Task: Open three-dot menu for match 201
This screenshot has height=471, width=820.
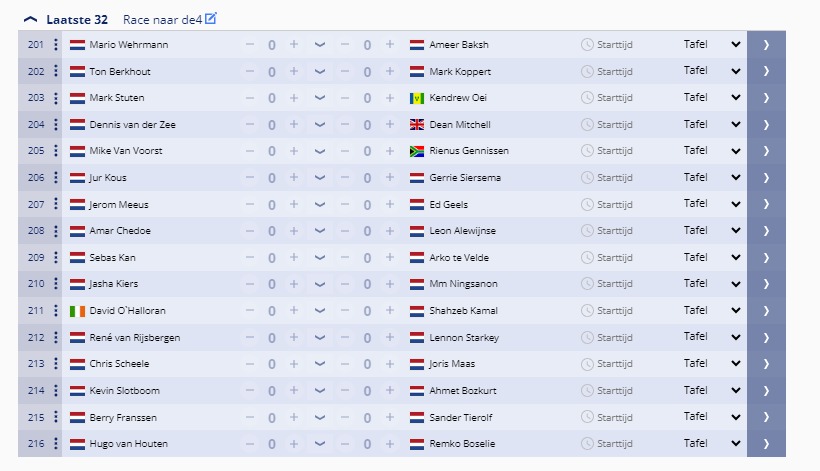Action: pyautogui.click(x=55, y=44)
